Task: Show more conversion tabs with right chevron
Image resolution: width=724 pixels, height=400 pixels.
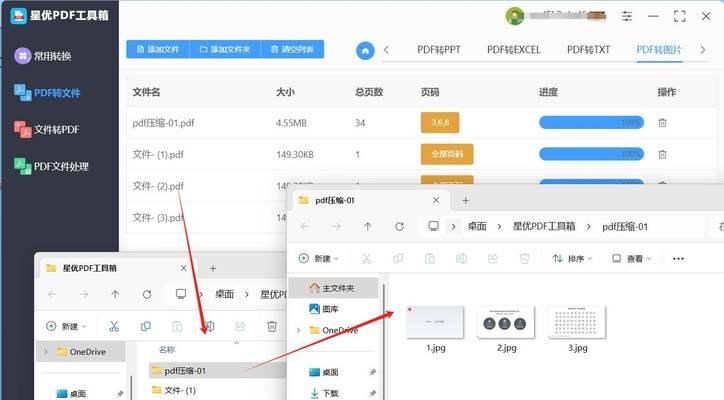Action: (703, 49)
